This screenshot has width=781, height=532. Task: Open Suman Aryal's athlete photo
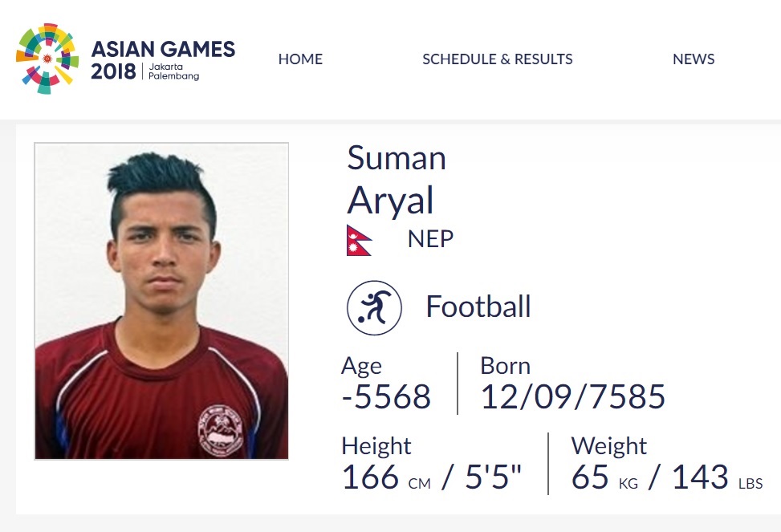point(161,301)
